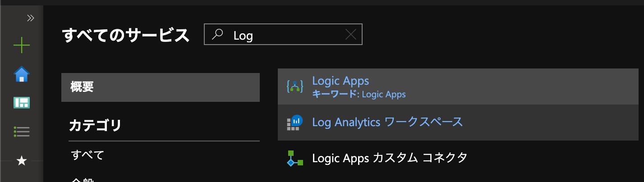Click the Log Analytics workspace icon
Viewport: 644px width, 182px height.
294,122
